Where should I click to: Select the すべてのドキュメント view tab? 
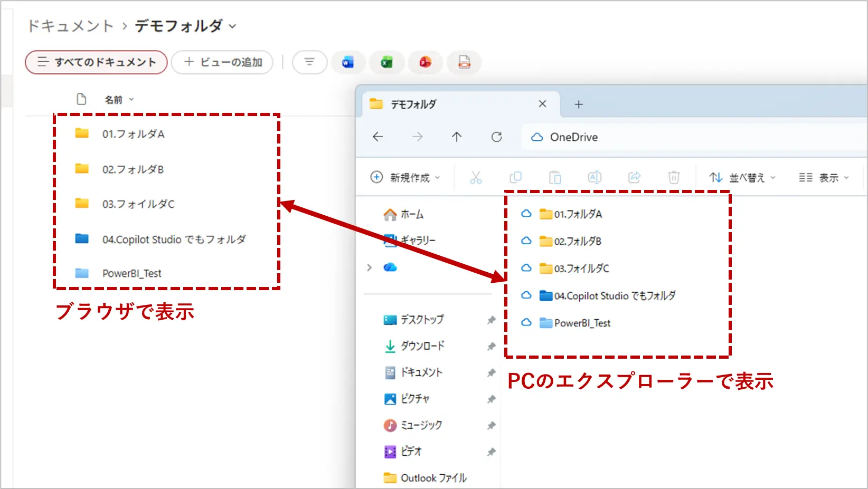[96, 62]
